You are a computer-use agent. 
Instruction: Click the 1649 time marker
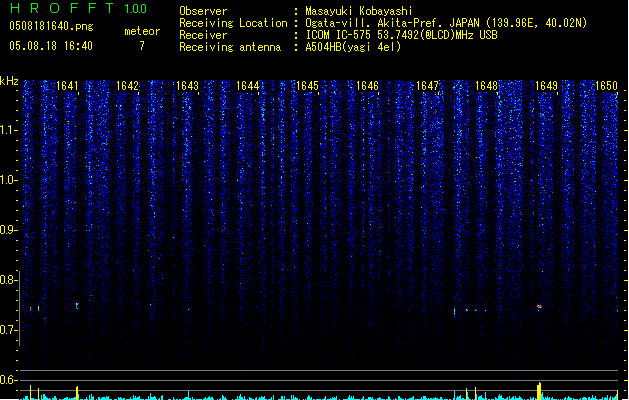click(x=547, y=86)
